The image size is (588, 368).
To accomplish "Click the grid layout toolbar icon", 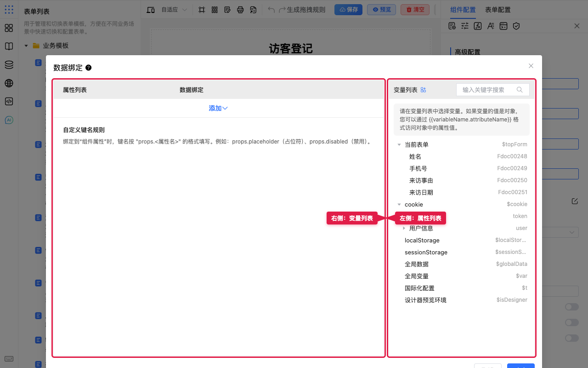I will [x=215, y=10].
